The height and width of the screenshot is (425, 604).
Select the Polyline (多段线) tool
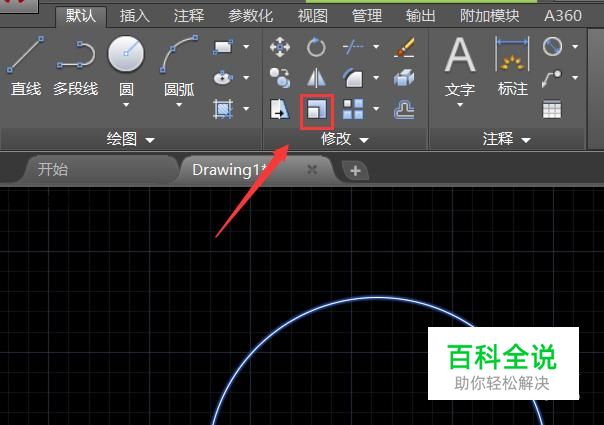[x=76, y=66]
